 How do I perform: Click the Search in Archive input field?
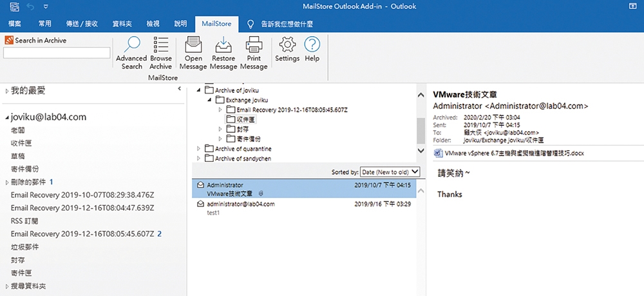57,53
